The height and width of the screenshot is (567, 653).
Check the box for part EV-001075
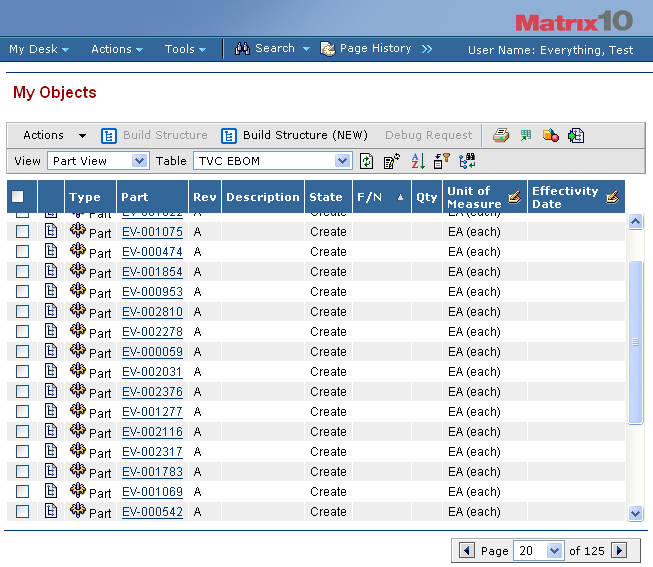(22, 232)
